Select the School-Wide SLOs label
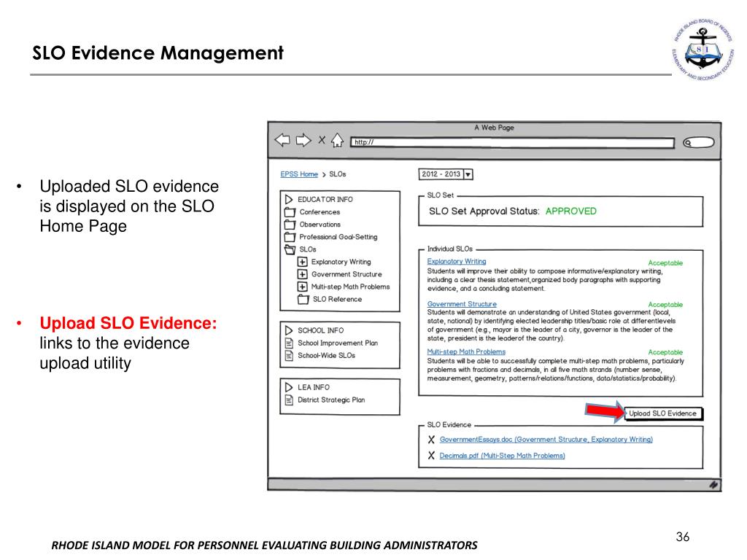The height and width of the screenshot is (560, 747). point(326,355)
